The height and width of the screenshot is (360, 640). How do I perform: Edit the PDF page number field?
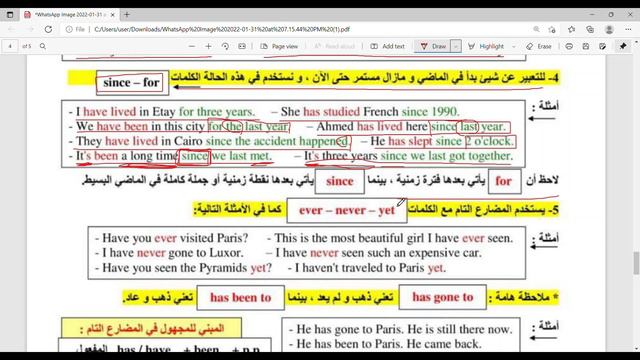(10, 47)
